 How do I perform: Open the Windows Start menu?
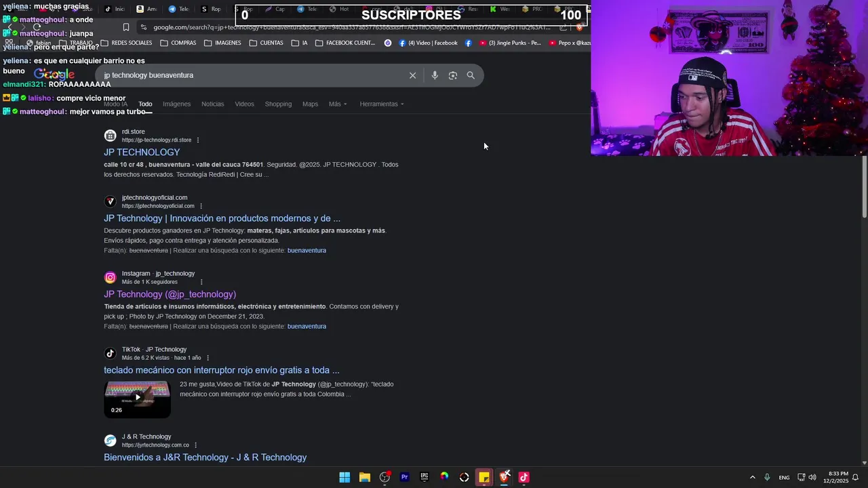pyautogui.click(x=344, y=477)
